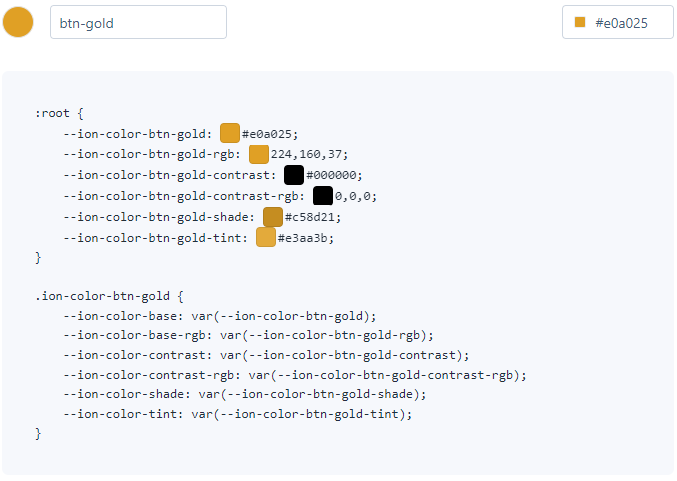Click the shade swatch beside #c58d21
Image resolution: width=677 pixels, height=481 pixels.
point(273,217)
